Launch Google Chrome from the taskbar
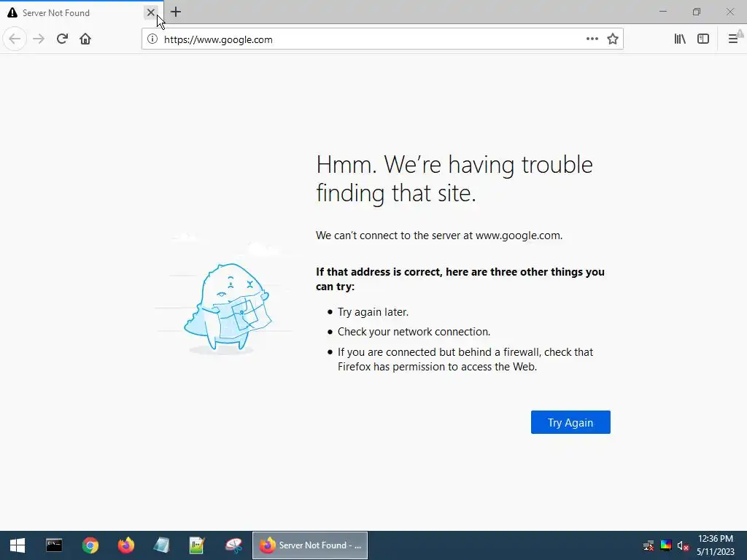The height and width of the screenshot is (560, 747). point(90,545)
